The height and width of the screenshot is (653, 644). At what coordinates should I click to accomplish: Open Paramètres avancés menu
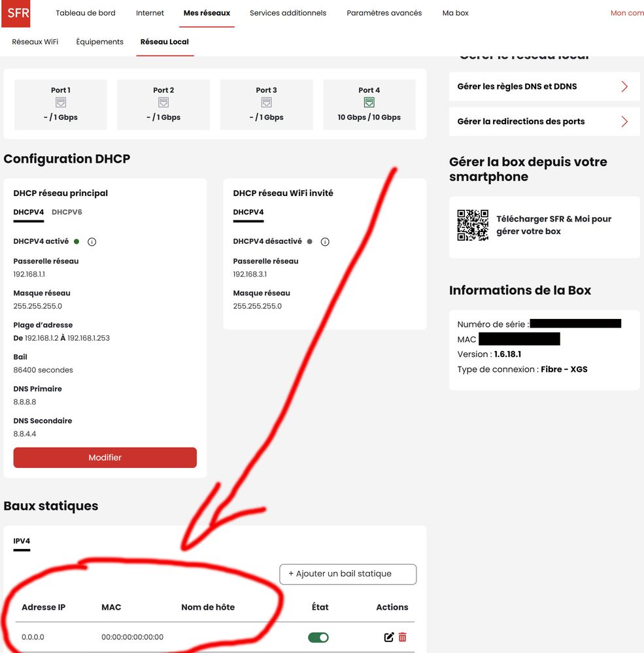[384, 13]
